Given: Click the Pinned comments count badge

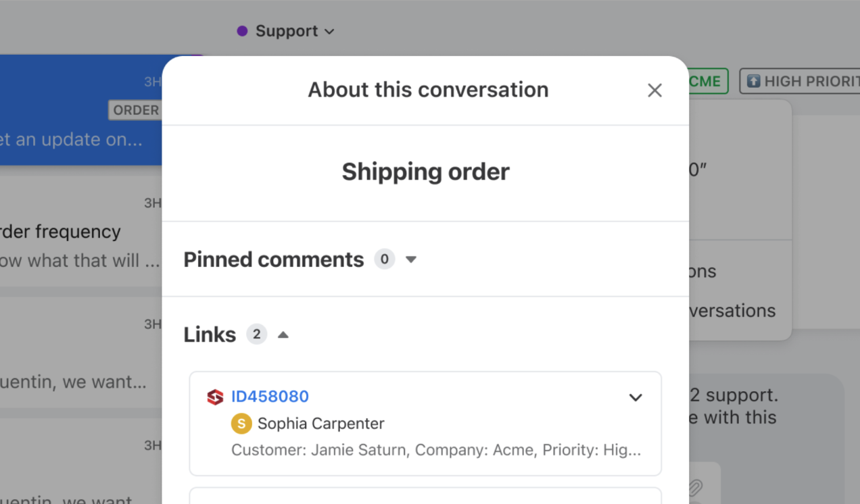Looking at the screenshot, I should 385,259.
